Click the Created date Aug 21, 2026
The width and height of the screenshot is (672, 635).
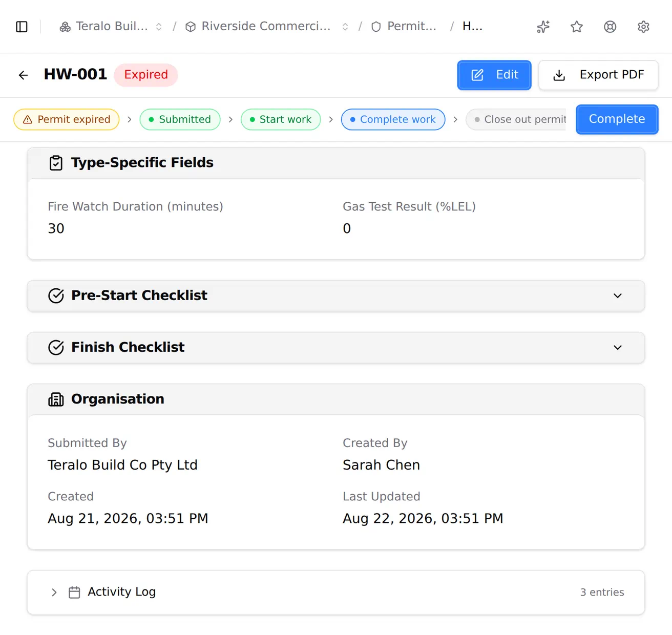pyautogui.click(x=128, y=519)
